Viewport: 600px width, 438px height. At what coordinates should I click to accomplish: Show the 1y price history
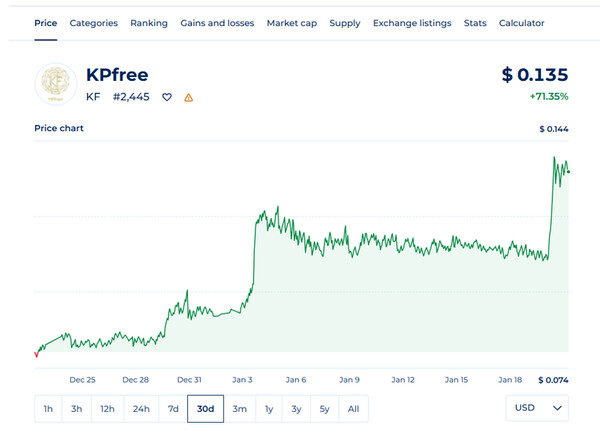point(269,408)
